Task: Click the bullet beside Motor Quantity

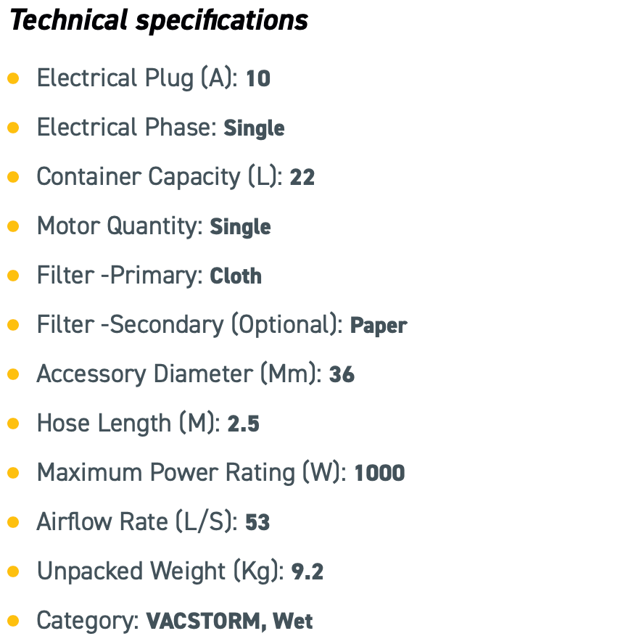Action: tap(13, 226)
